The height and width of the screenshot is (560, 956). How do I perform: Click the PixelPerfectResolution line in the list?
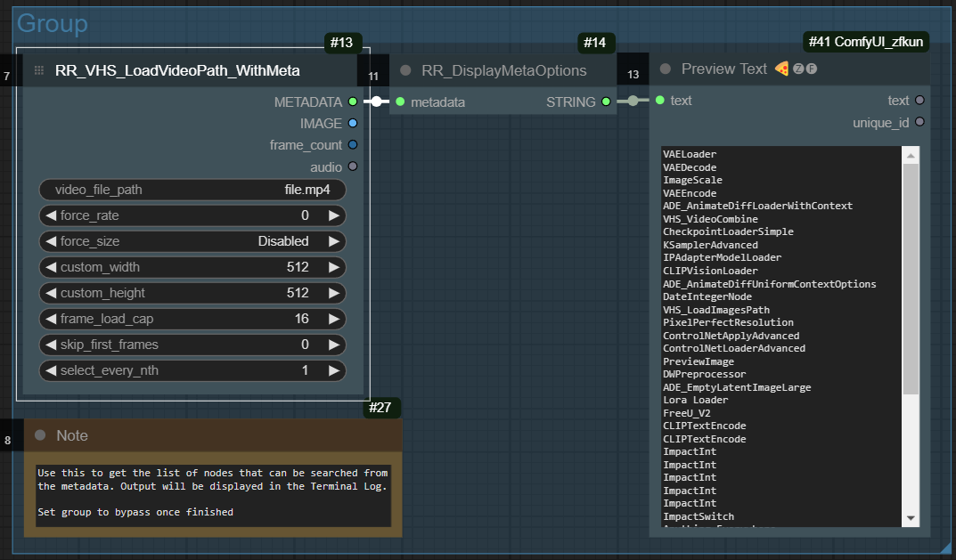pyautogui.click(x=728, y=322)
